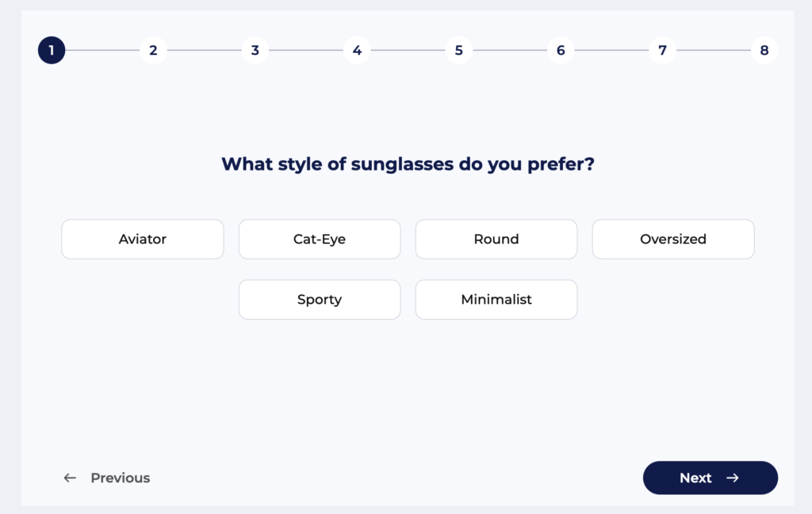The width and height of the screenshot is (812, 514).
Task: Click the question heading about sunglasses style
Action: coord(408,164)
